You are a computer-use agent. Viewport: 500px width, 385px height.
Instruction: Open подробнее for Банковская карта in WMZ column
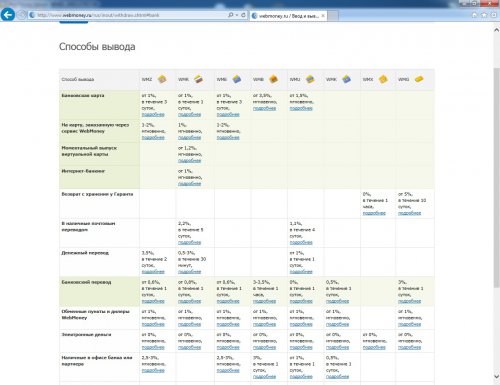pos(153,115)
